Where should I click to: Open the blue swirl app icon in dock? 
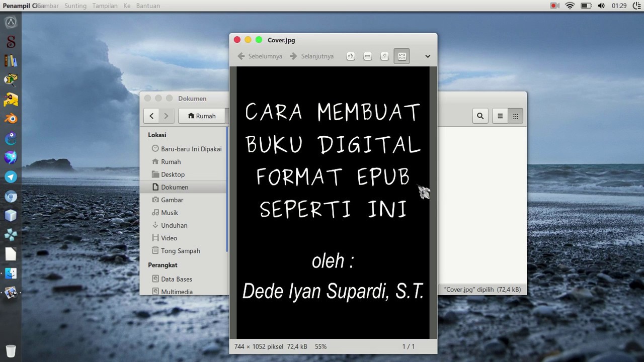coord(11,138)
